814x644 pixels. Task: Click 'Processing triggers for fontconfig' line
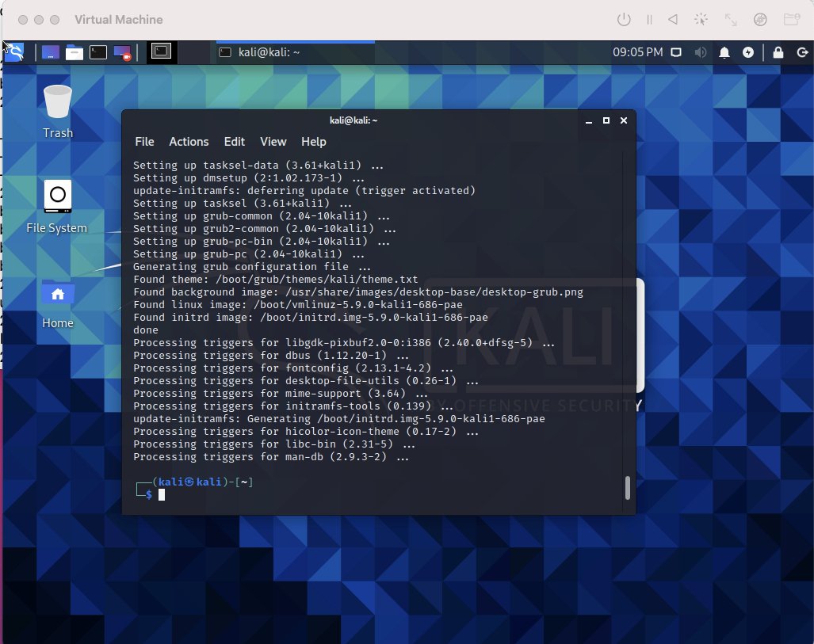[293, 368]
